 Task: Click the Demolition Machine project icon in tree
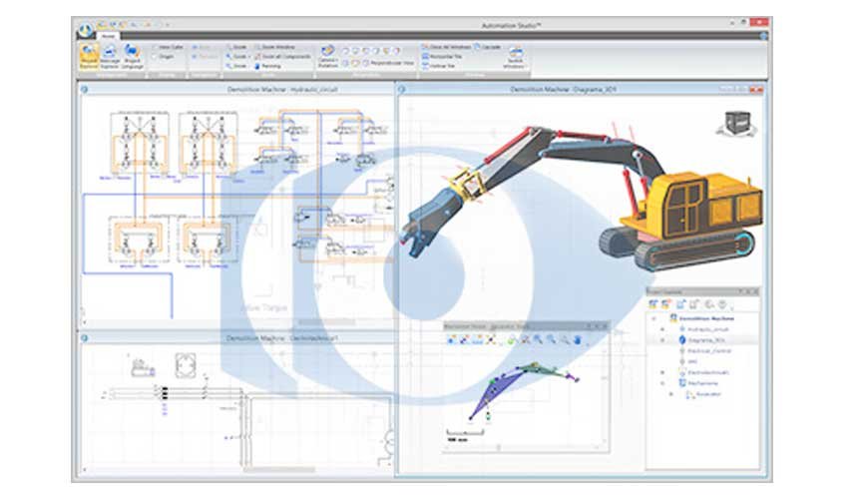[673, 318]
